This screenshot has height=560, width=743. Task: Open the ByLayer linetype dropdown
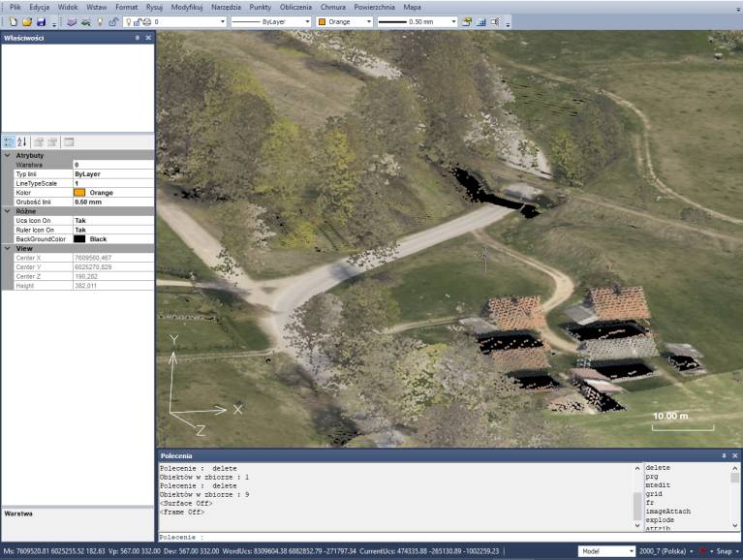pyautogui.click(x=307, y=21)
